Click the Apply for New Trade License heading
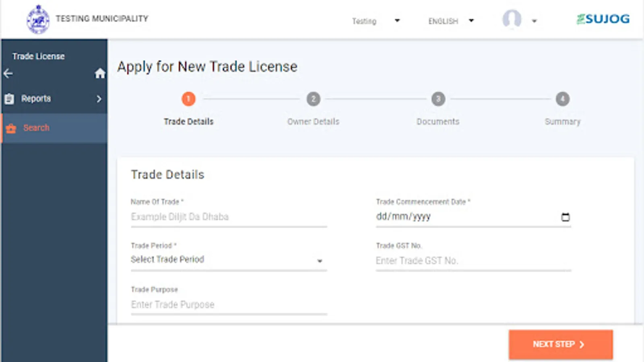644x362 pixels. point(207,67)
